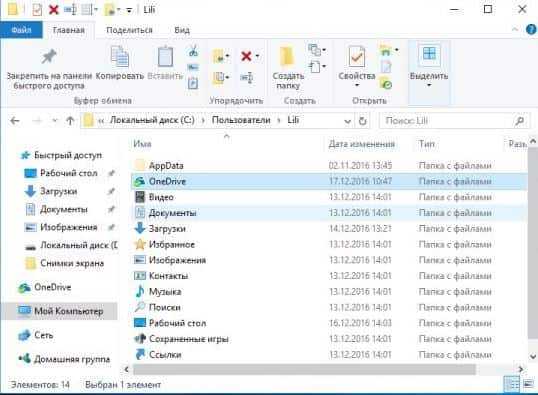538x395 pixels.
Task: Select the Документы folder in file list
Action: tap(329, 213)
